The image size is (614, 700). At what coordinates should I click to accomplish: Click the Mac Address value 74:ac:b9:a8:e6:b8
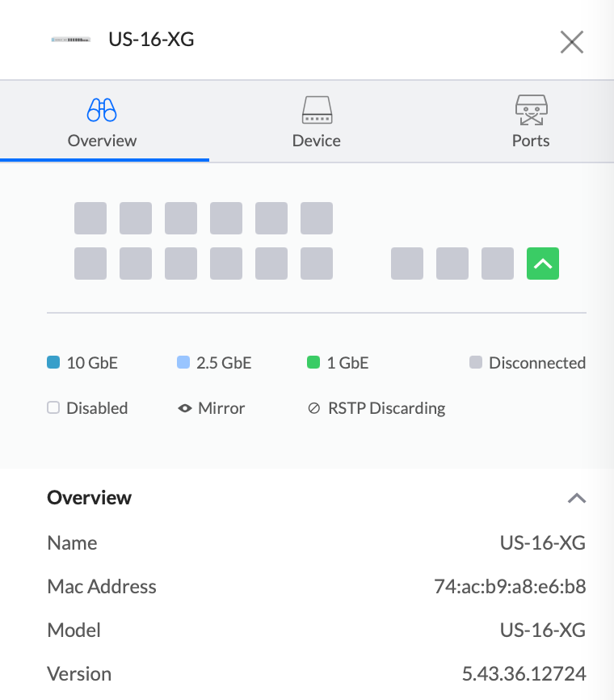click(x=510, y=587)
